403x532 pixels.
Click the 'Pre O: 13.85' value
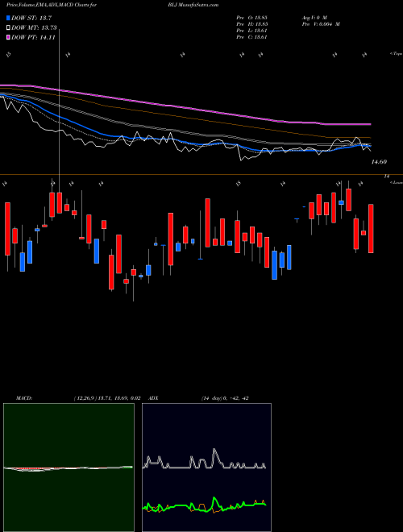point(251,17)
